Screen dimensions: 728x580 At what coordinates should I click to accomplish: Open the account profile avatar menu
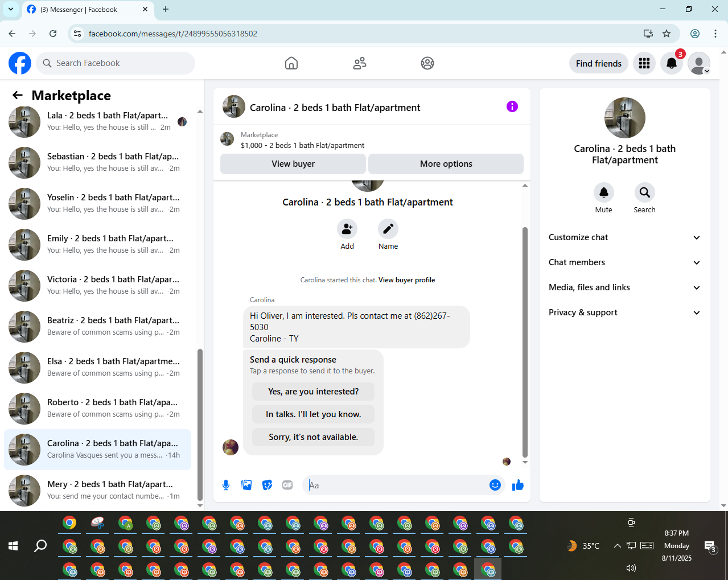click(x=699, y=63)
